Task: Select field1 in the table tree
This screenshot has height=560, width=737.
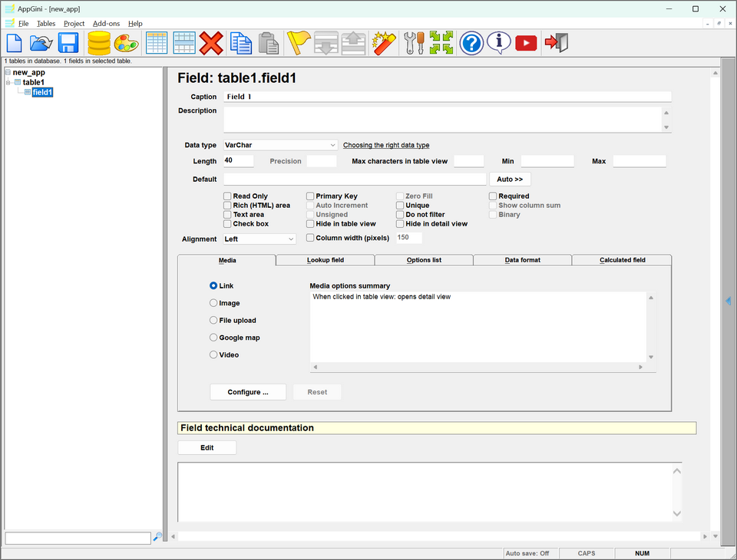Action: point(42,92)
